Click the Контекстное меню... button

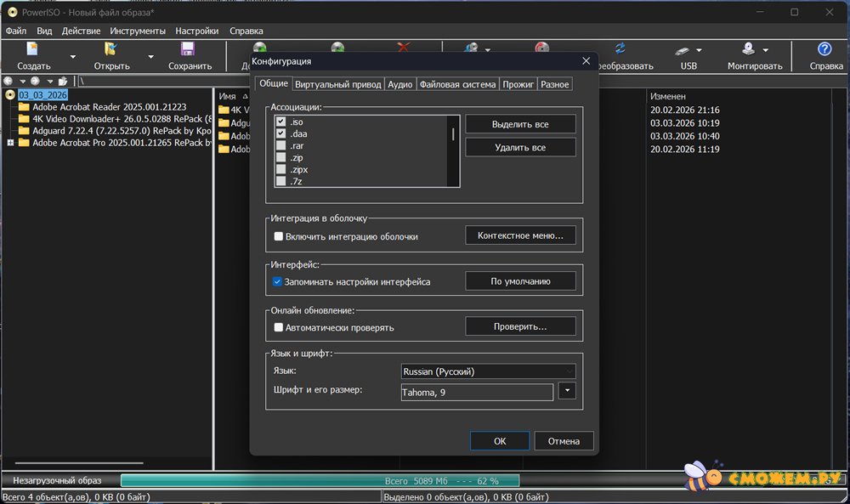point(520,235)
